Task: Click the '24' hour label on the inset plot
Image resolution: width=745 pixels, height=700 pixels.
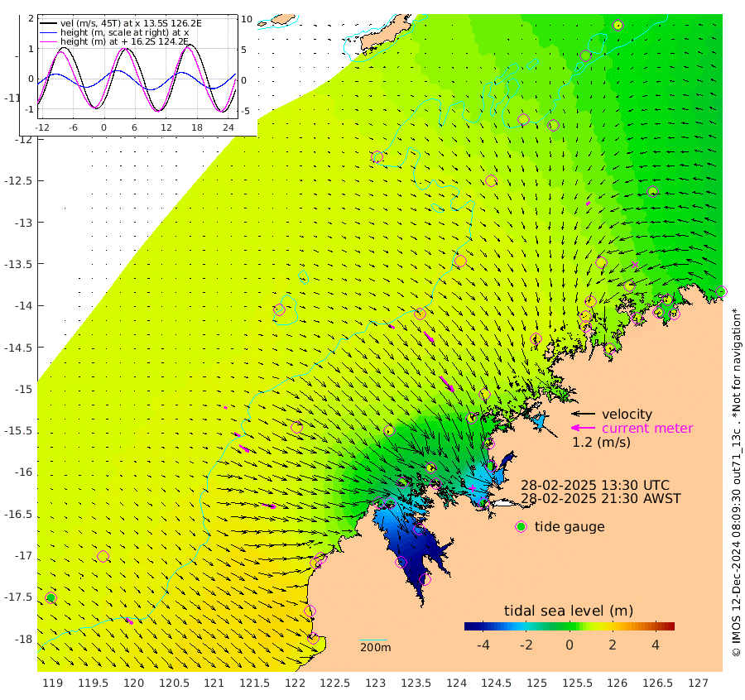Action: click(228, 127)
